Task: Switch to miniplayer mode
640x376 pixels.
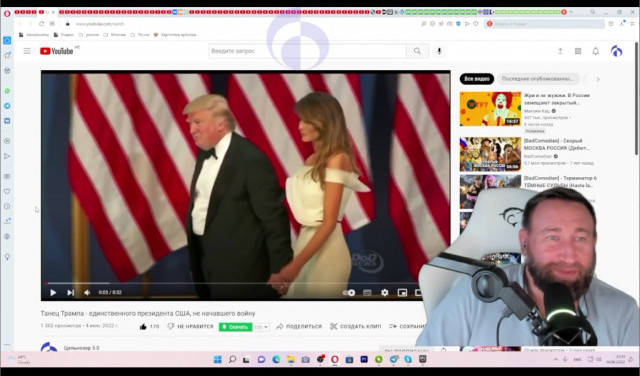Action: click(402, 292)
